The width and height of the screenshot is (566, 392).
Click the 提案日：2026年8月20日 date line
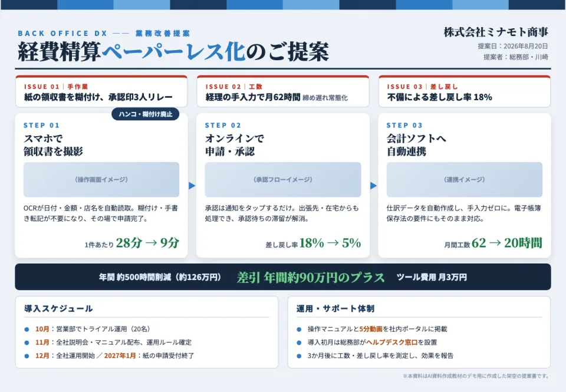tap(512, 46)
